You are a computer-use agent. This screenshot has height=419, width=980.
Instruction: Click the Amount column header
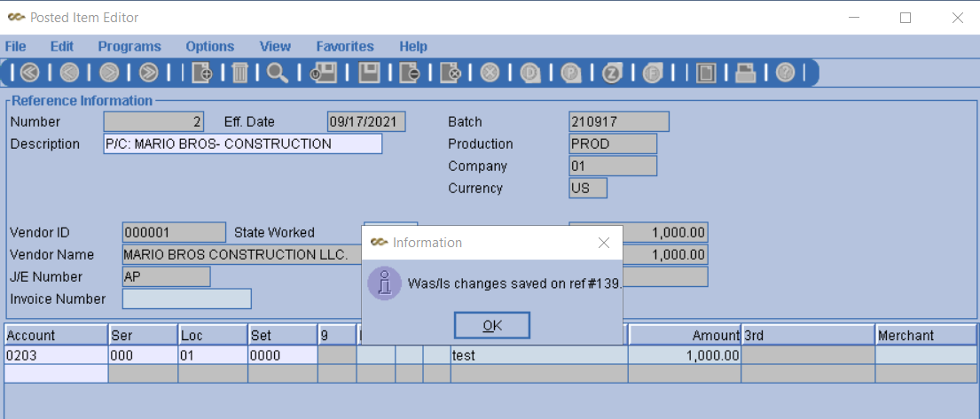tap(685, 336)
